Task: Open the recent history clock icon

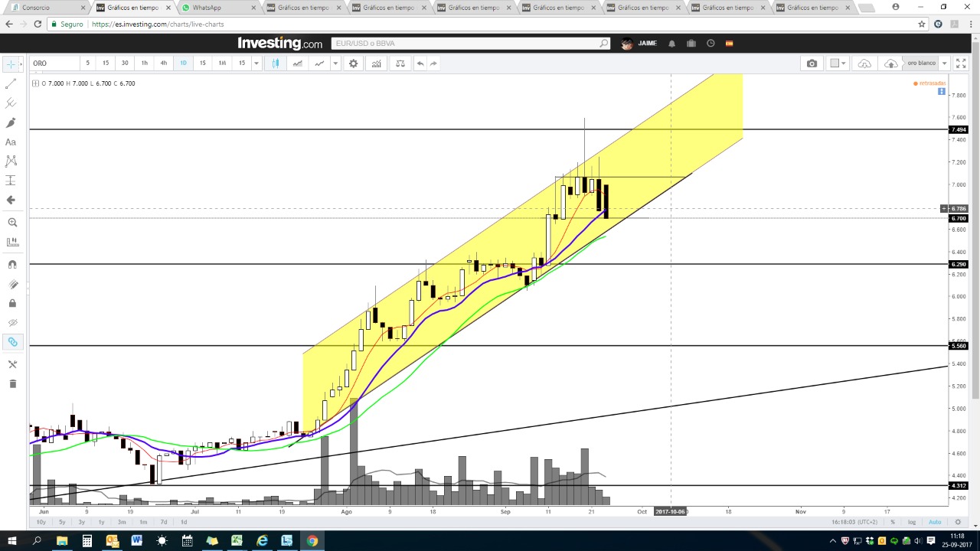Action: 710,44
